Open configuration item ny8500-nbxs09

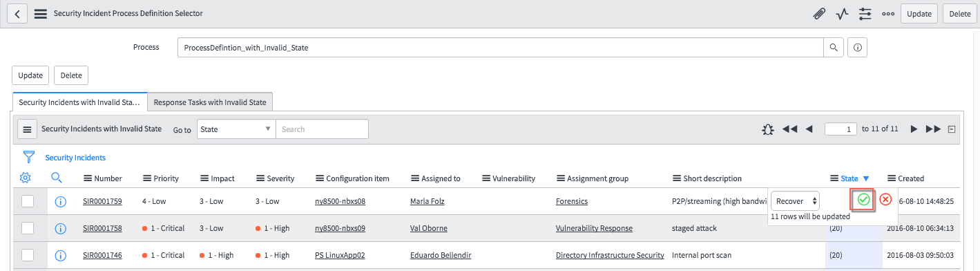340,228
